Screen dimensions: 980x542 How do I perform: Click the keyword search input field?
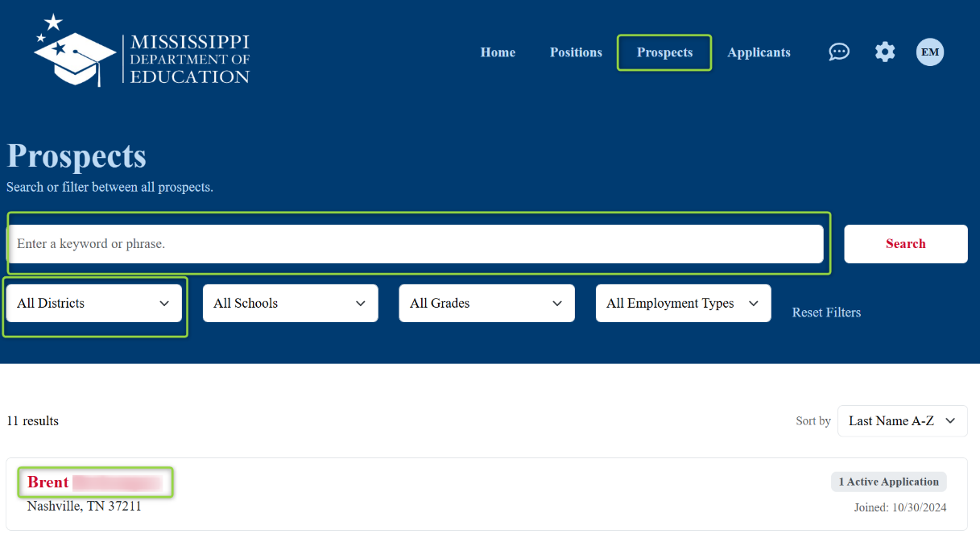pyautogui.click(x=416, y=243)
